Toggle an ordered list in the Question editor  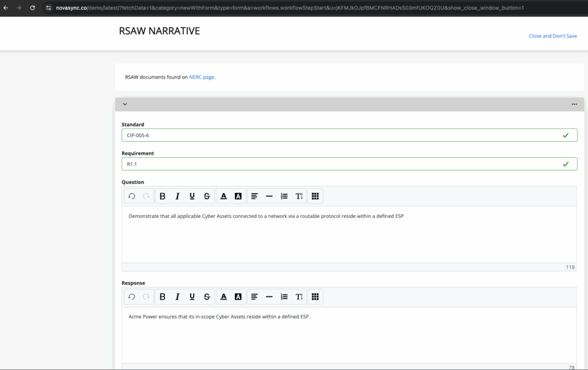pyautogui.click(x=284, y=196)
